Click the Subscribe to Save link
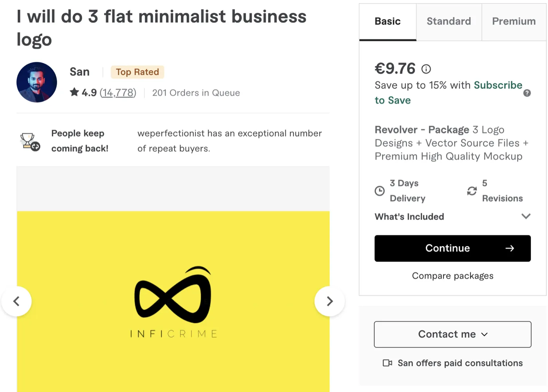This screenshot has width=548, height=392. (x=498, y=85)
